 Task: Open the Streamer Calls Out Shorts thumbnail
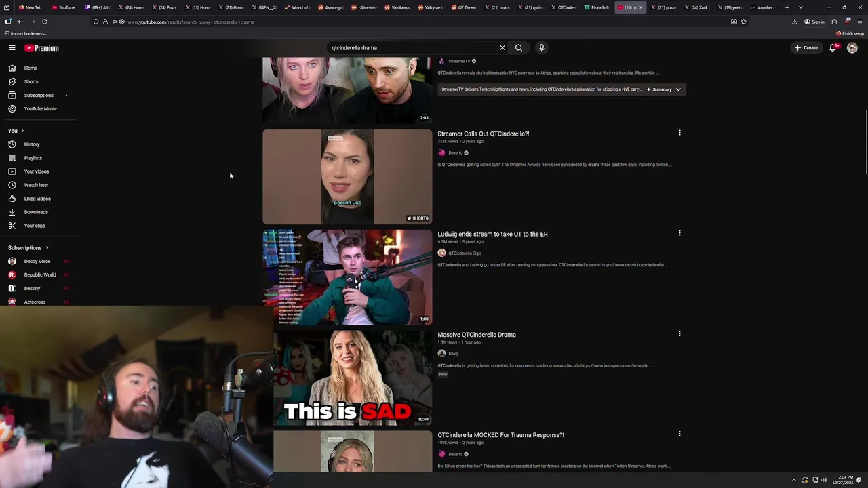click(347, 177)
